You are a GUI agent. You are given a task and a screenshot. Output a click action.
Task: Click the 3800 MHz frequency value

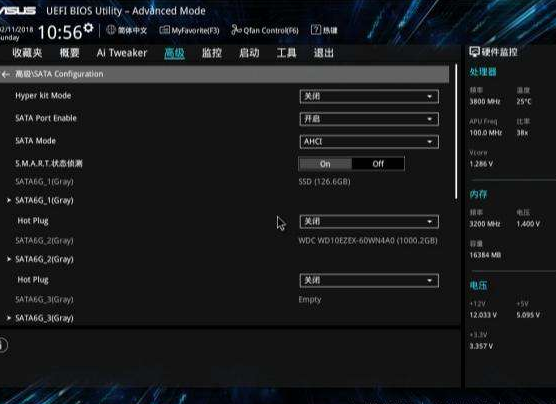[x=485, y=101]
